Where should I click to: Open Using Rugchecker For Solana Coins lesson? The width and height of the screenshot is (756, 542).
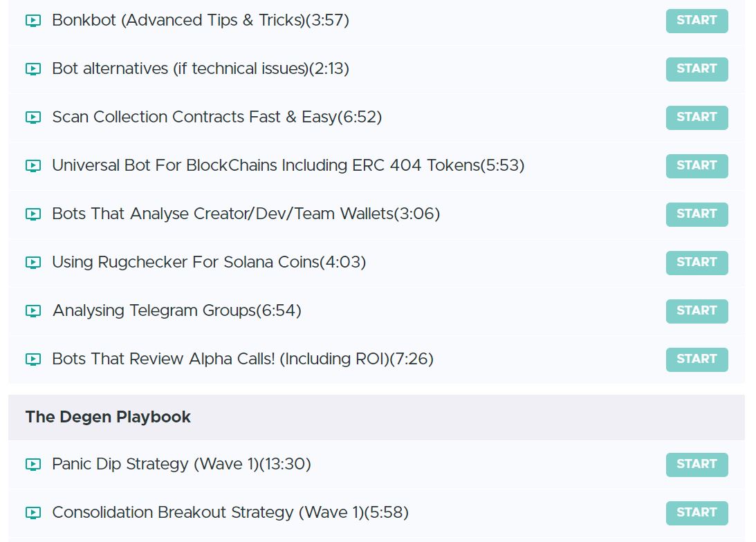tap(209, 263)
